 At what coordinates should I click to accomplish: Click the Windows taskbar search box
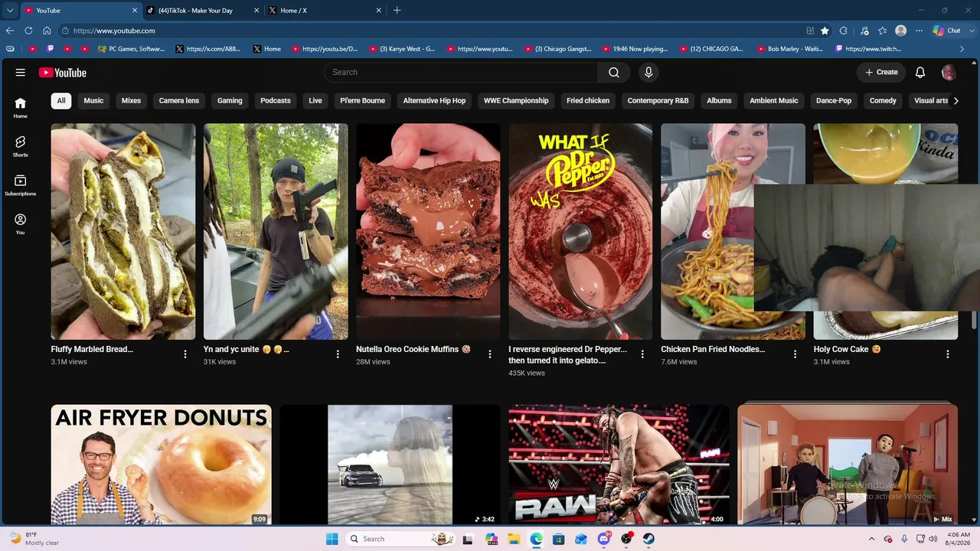[400, 539]
